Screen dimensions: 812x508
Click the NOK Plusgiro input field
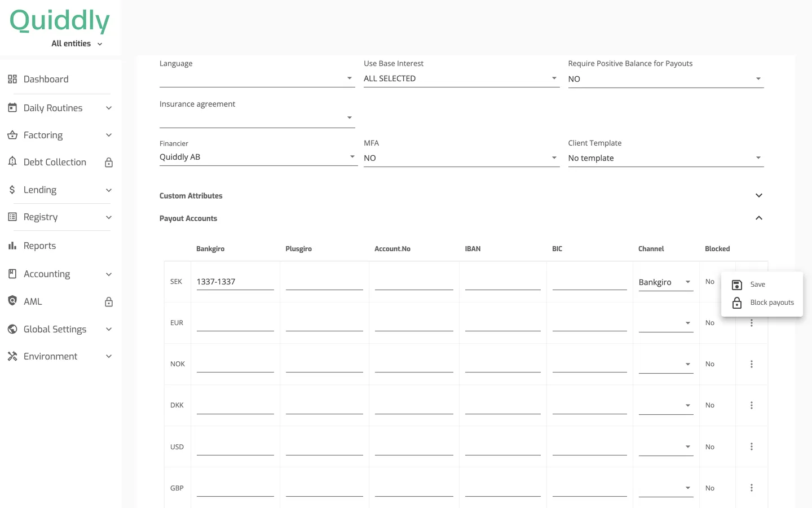324,364
